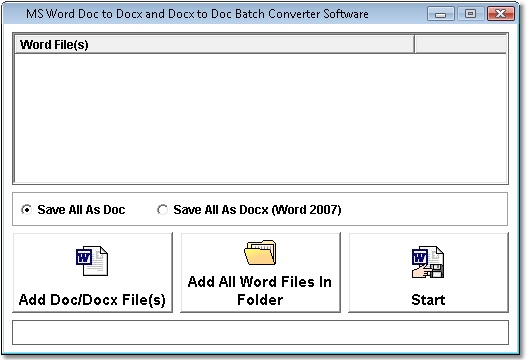The image size is (527, 362).
Task: Minimize the converter window
Action: pyautogui.click(x=441, y=14)
